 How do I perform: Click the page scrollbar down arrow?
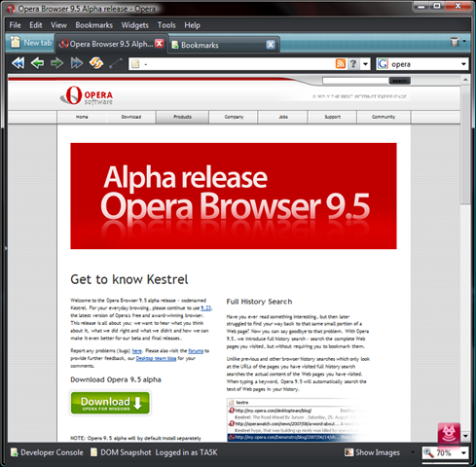[465, 436]
